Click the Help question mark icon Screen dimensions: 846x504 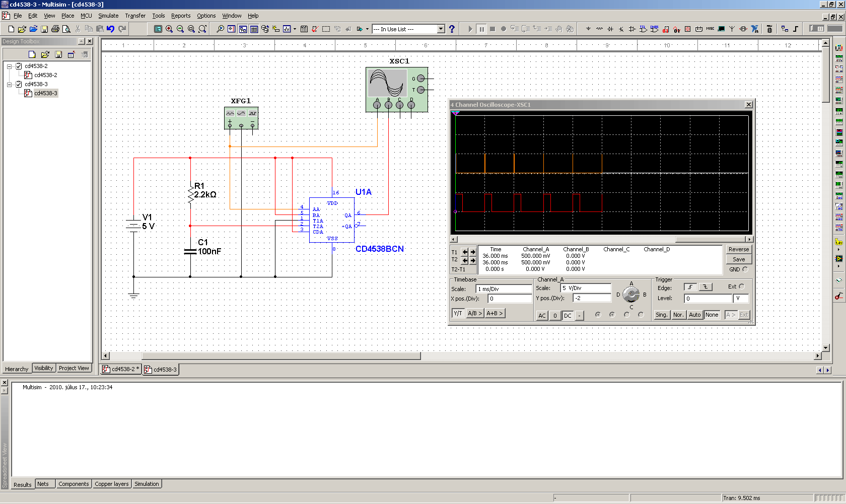452,29
